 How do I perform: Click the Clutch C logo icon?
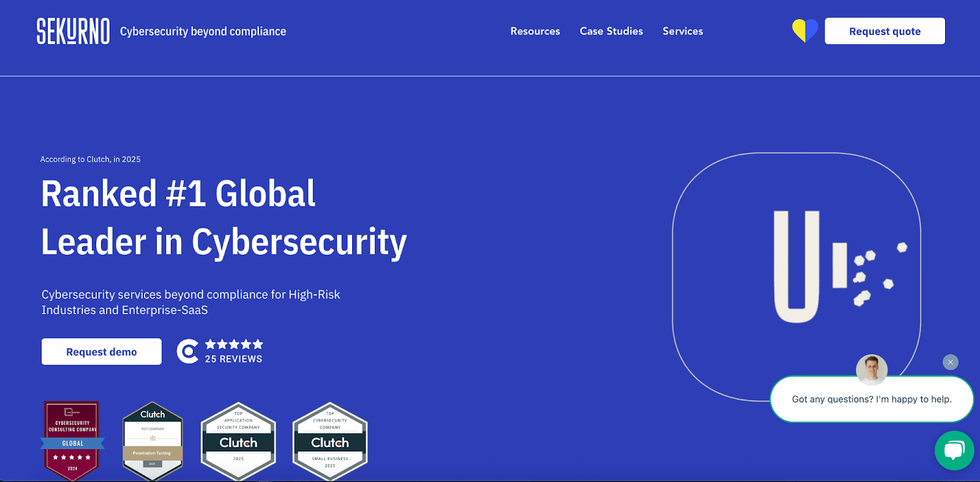pyautogui.click(x=187, y=352)
